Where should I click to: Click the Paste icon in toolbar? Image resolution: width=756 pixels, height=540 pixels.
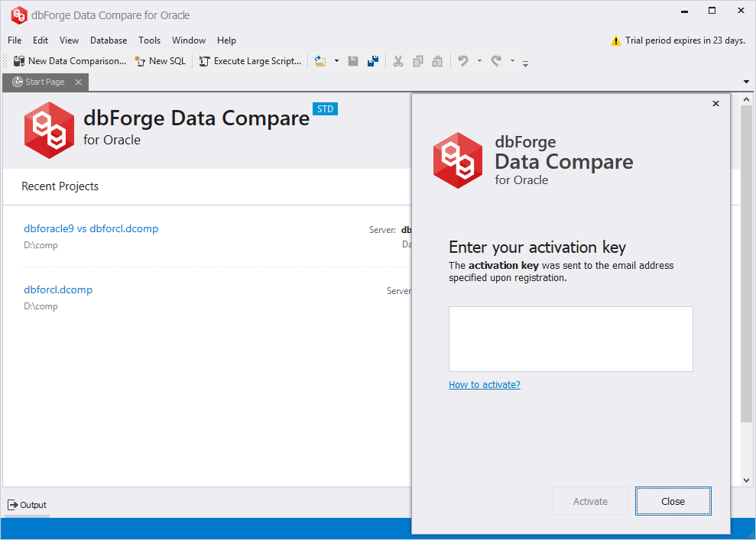(437, 61)
